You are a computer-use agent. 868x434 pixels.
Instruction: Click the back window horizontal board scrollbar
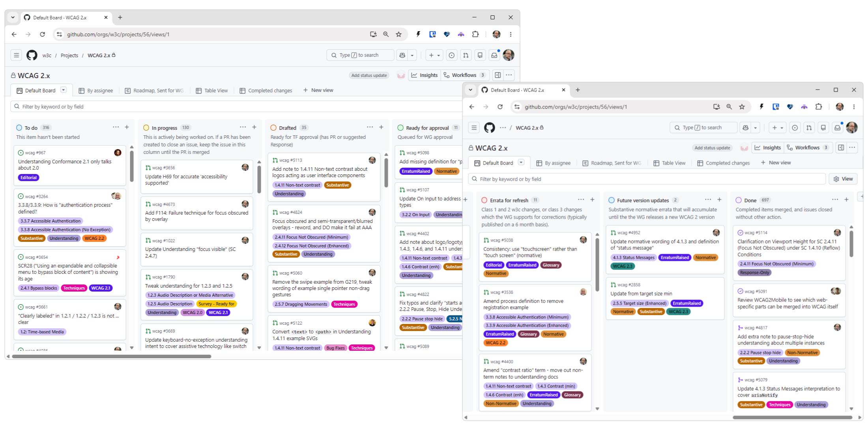tap(112, 357)
